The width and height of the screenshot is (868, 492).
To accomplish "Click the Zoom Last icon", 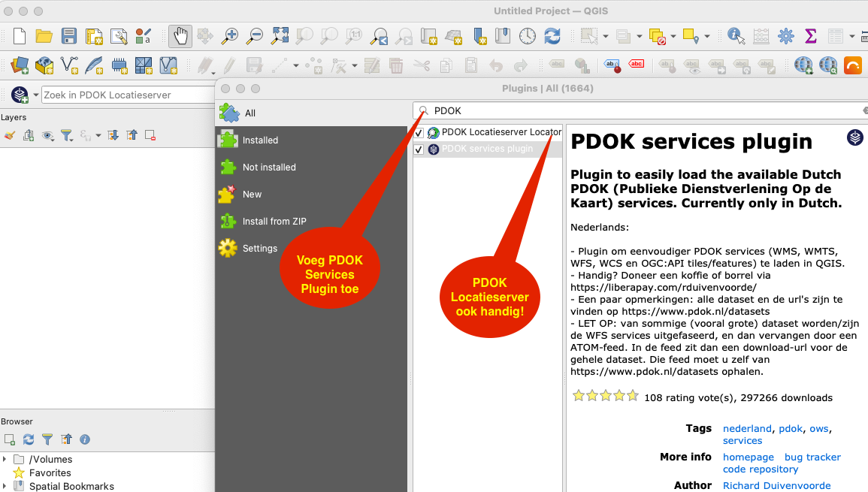I will point(380,37).
